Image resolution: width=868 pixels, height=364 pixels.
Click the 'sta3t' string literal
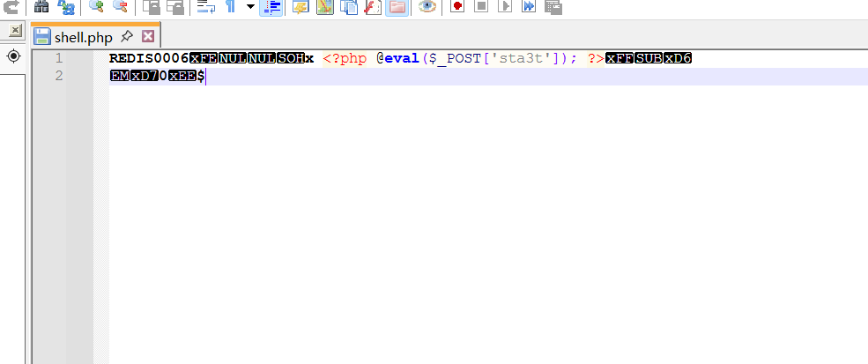click(x=521, y=59)
